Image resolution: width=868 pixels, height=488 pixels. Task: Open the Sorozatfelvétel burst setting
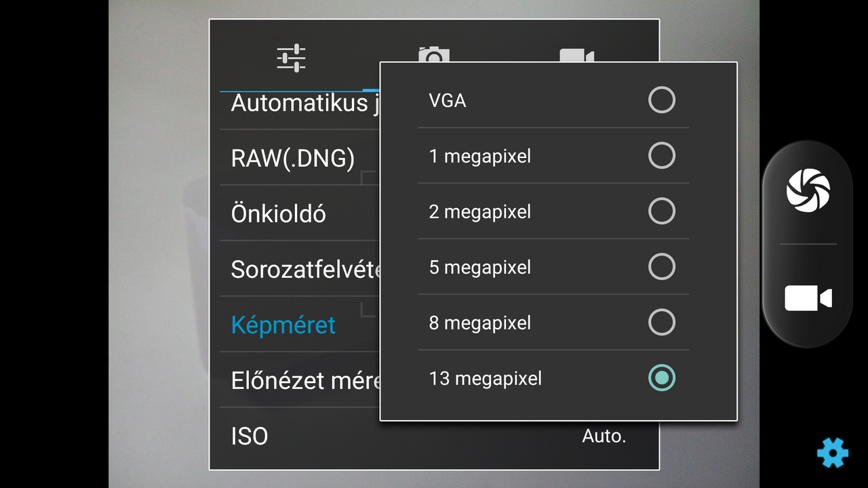305,270
